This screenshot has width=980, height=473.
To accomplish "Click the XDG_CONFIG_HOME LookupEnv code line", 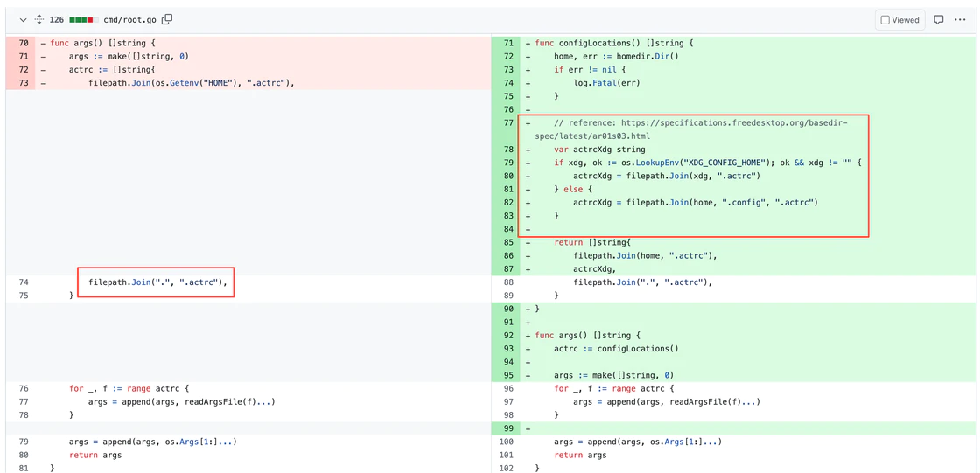I will [708, 163].
